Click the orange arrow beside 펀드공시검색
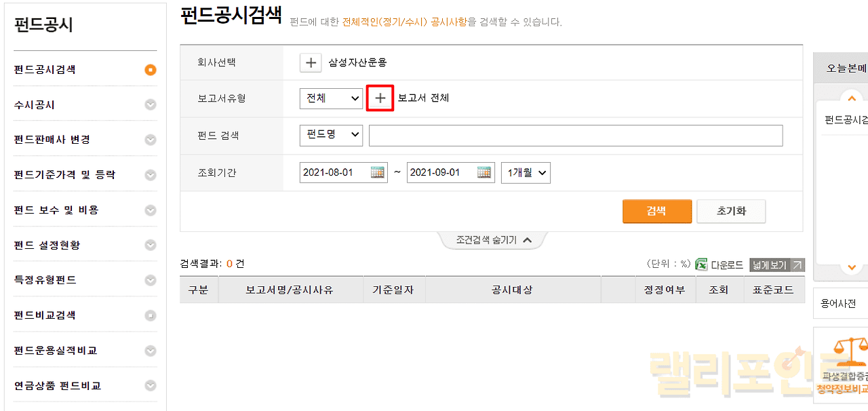Screen dimensions: 868x411 tap(151, 69)
